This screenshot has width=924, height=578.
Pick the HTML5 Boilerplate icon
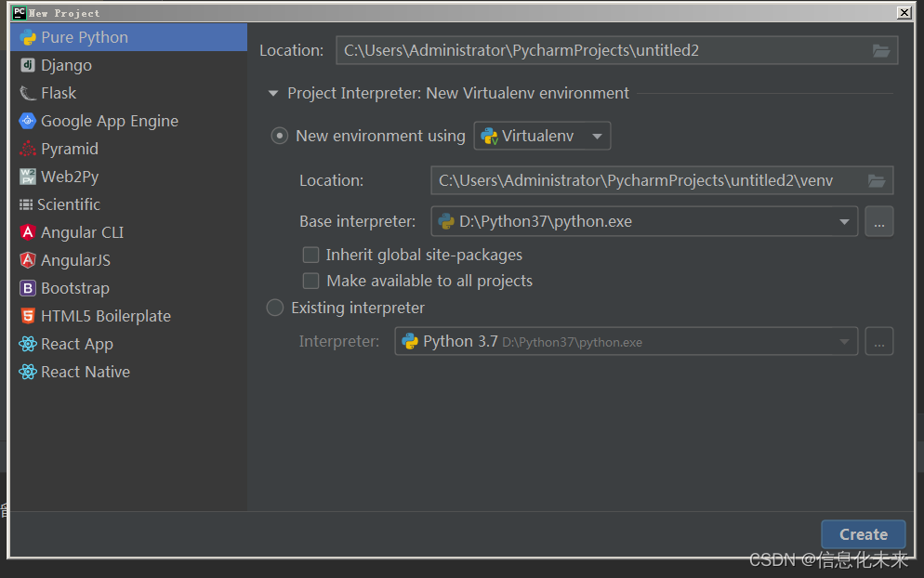coord(28,316)
